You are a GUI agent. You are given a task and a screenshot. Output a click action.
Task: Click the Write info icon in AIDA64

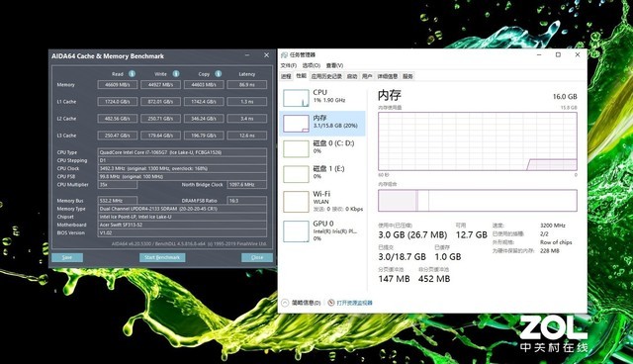pos(176,73)
